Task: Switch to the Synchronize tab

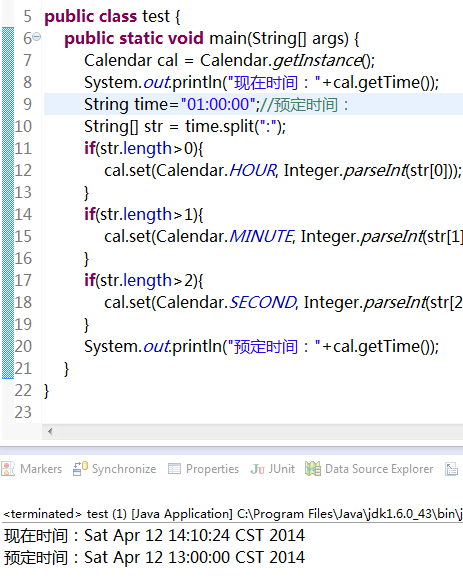Action: click(x=115, y=469)
